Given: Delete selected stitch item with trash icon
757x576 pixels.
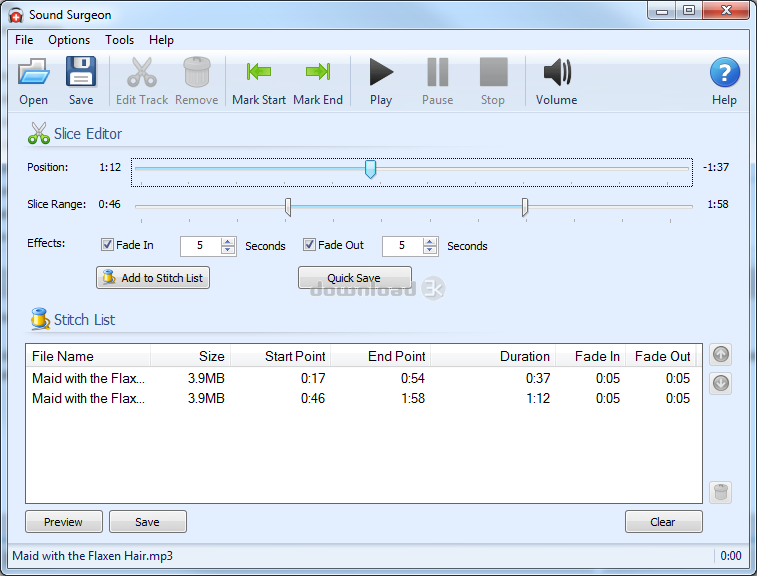Looking at the screenshot, I should pos(720,492).
